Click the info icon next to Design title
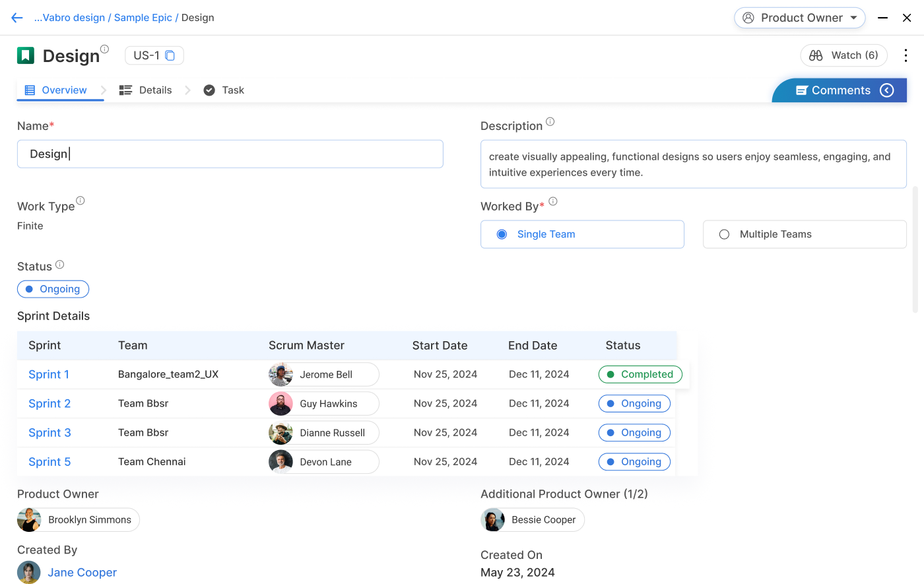 [104, 49]
